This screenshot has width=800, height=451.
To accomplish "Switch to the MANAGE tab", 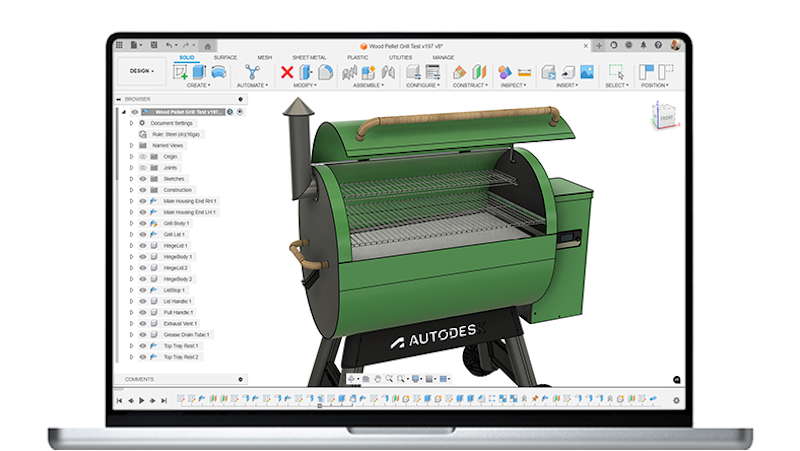I will 443,58.
